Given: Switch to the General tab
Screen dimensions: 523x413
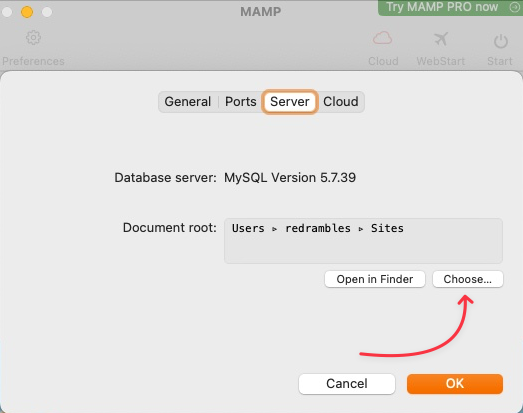Looking at the screenshot, I should click(188, 101).
